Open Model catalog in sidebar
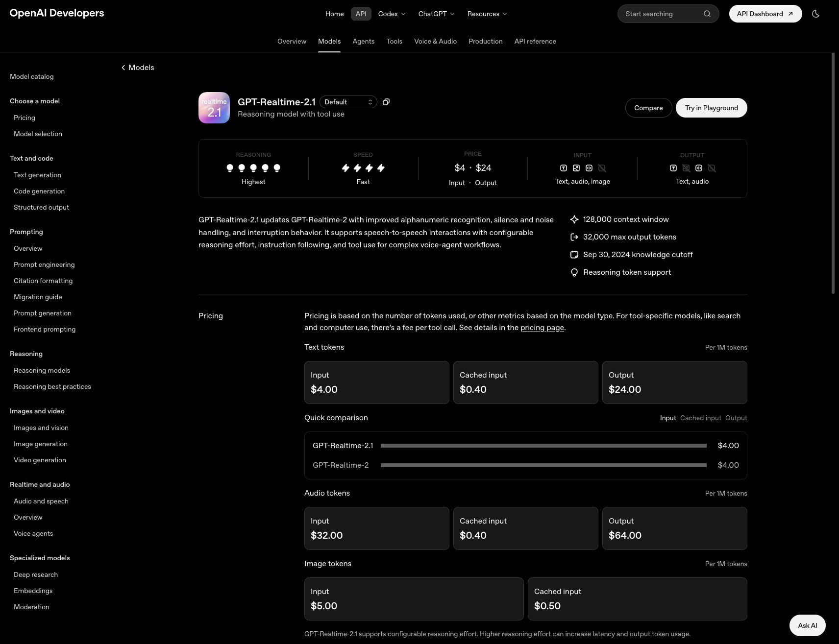Screen dimensions: 839x644 32,76
